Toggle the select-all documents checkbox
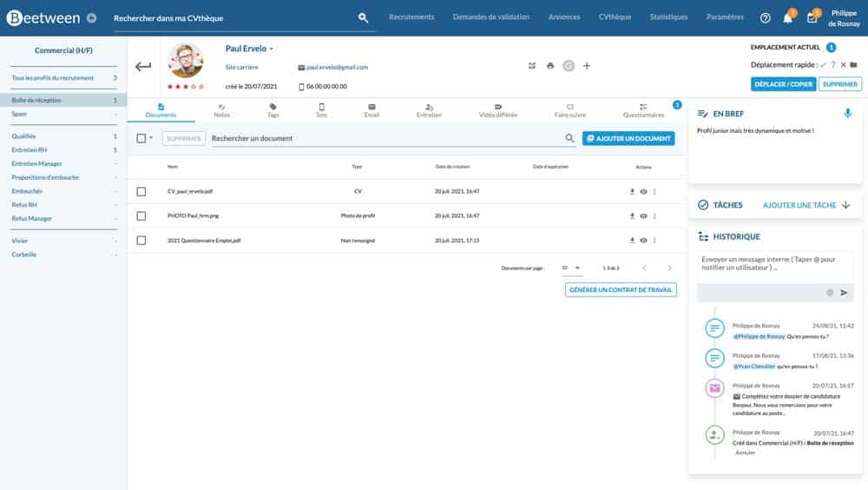The image size is (868, 490). click(141, 138)
